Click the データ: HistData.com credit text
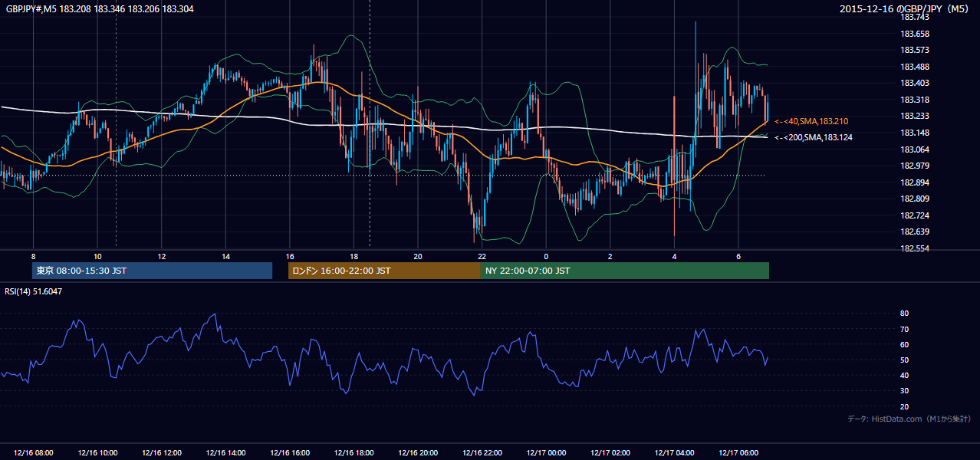Viewport: 980px width, 460px height. click(x=909, y=419)
